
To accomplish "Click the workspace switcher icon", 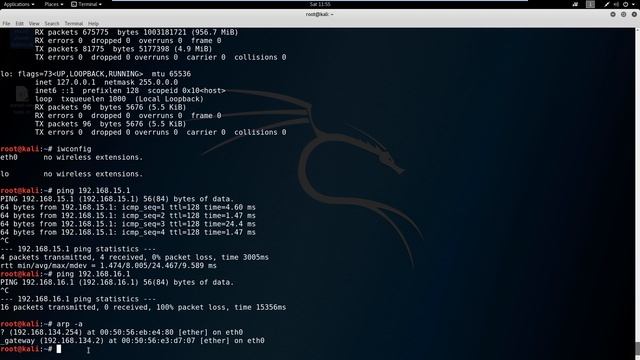I will (x=590, y=4).
